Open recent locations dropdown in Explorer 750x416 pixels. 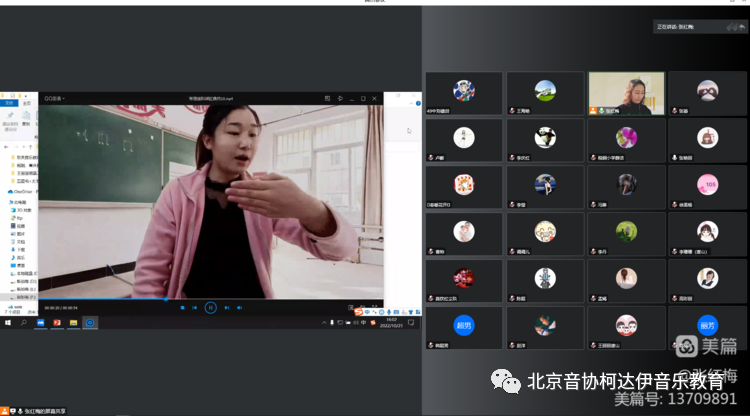23,147
